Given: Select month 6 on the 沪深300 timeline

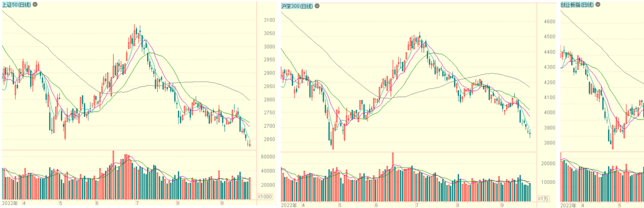Looking at the screenshot, I should click(x=376, y=205).
